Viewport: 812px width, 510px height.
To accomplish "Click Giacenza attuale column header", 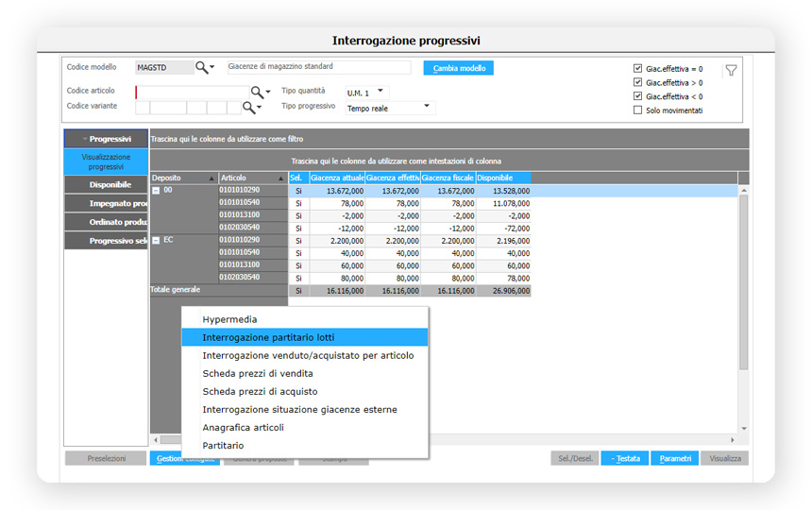I will tap(337, 178).
